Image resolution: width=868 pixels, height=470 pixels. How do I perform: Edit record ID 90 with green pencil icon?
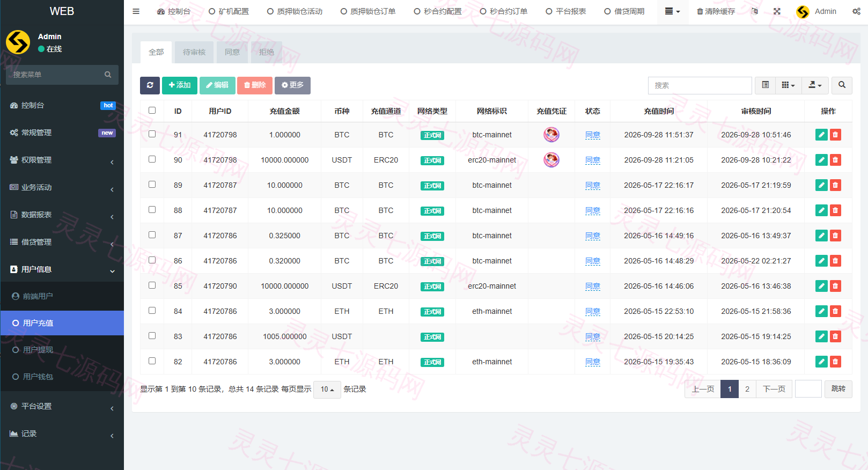821,160
